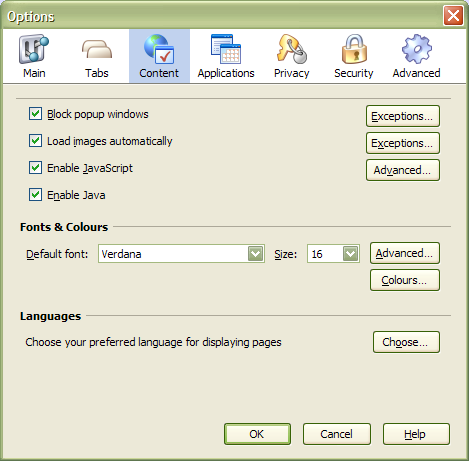Confirm settings with the OK button

coord(257,434)
